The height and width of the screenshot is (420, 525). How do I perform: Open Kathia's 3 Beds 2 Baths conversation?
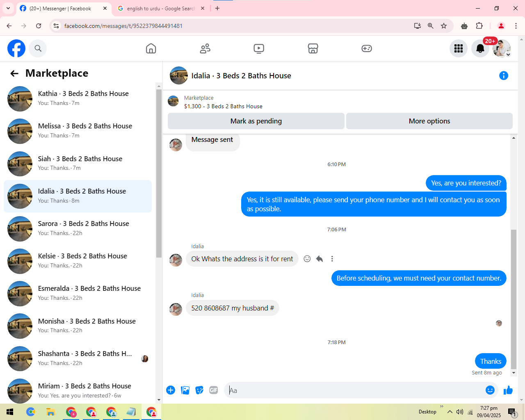tap(78, 99)
